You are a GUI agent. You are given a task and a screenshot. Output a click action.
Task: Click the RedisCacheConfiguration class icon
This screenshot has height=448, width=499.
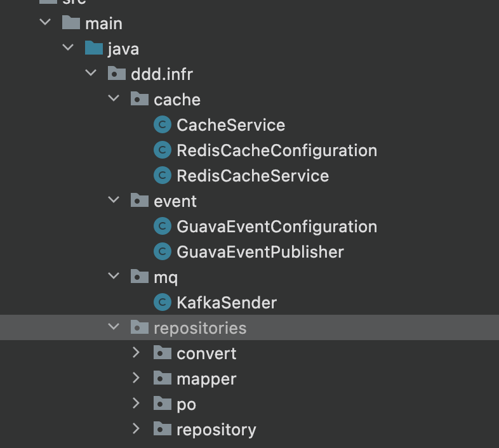[163, 150]
